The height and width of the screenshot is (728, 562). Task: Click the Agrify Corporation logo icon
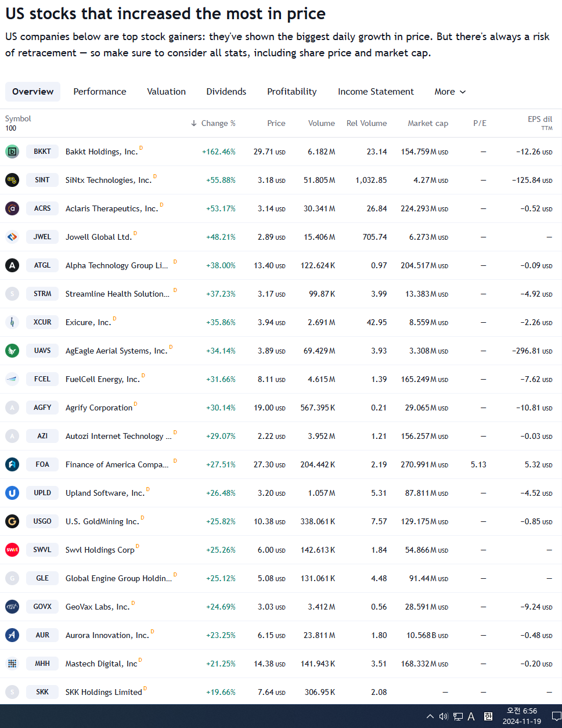coord(12,408)
